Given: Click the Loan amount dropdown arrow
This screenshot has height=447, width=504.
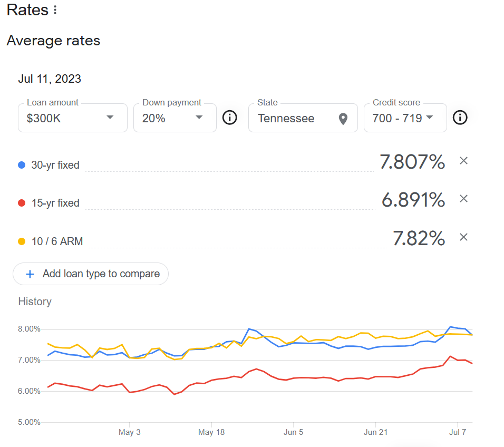Looking at the screenshot, I should pyautogui.click(x=110, y=118).
